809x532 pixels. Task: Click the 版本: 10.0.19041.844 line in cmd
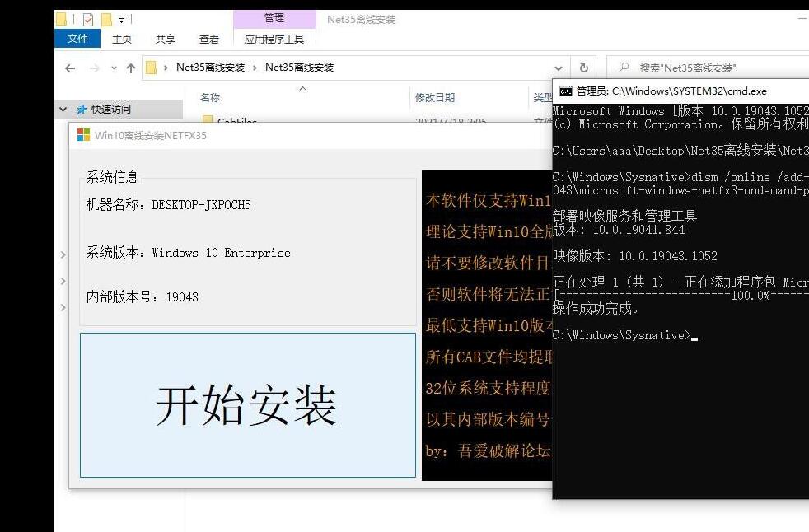click(619, 230)
